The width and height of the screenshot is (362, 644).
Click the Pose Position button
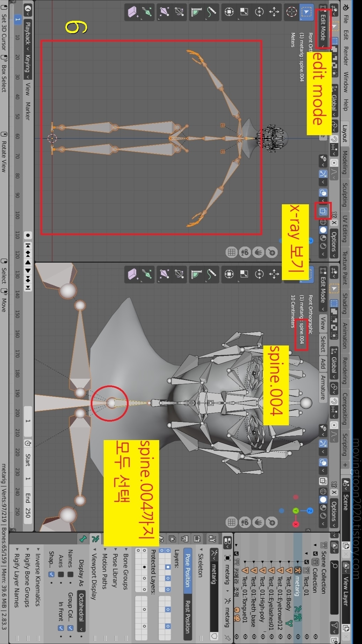tap(188, 570)
